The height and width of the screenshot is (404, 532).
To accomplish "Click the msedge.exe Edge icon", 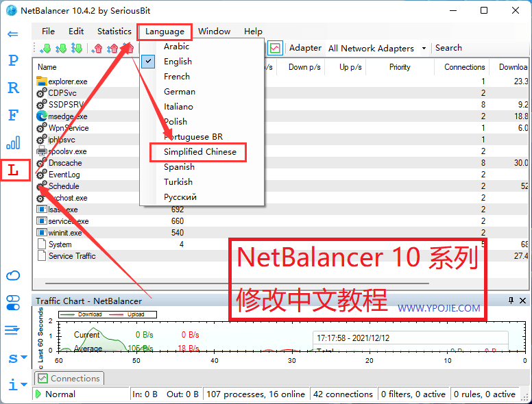I will click(x=41, y=116).
